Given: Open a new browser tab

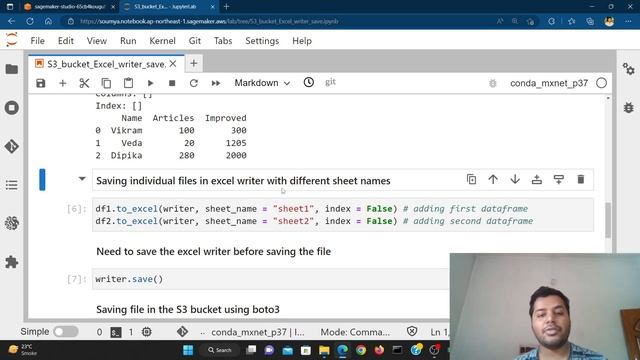Looking at the screenshot, I should pyautogui.click(x=227, y=7).
